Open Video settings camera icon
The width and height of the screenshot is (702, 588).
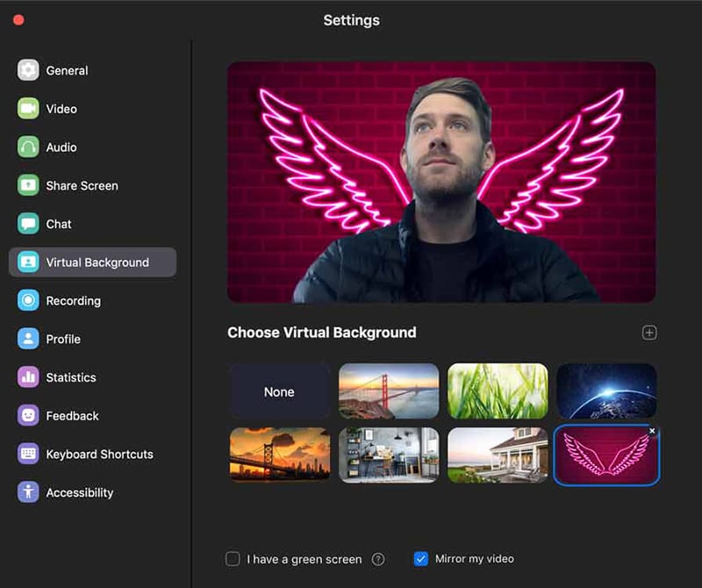click(x=28, y=109)
